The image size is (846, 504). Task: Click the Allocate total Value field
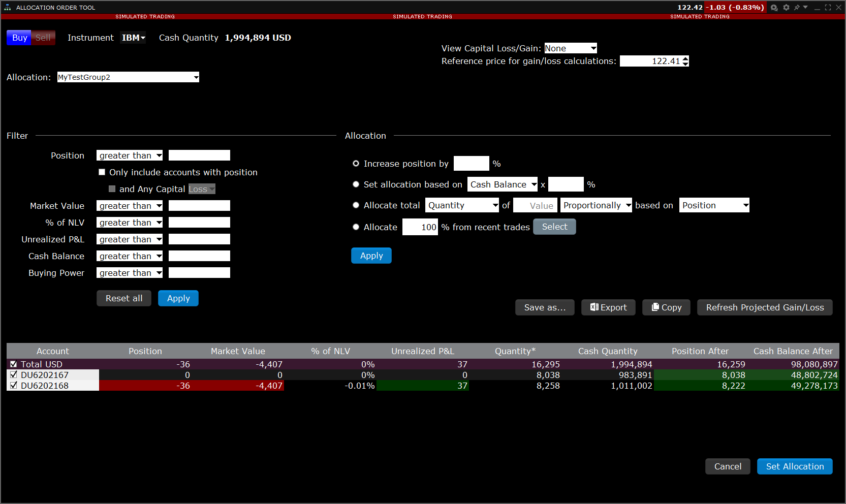coord(535,205)
